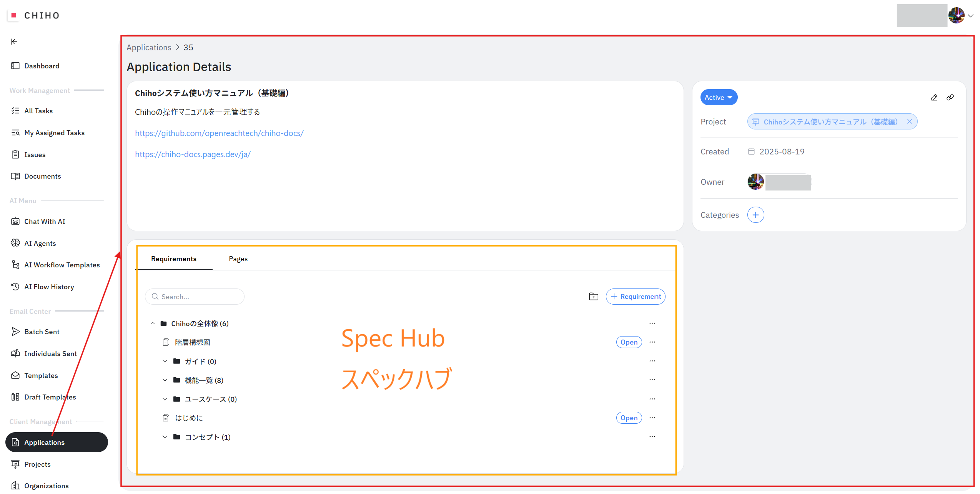Open the options menu for 階層構想図
980x494 pixels.
point(652,342)
